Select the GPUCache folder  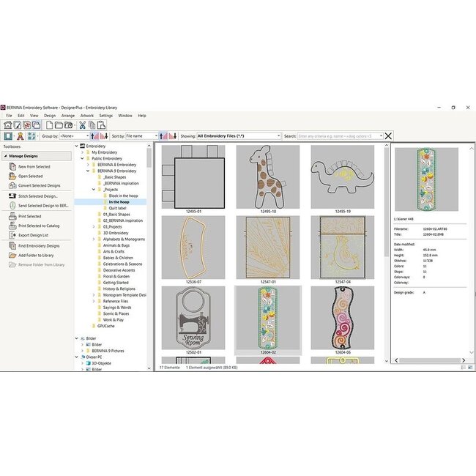106,326
